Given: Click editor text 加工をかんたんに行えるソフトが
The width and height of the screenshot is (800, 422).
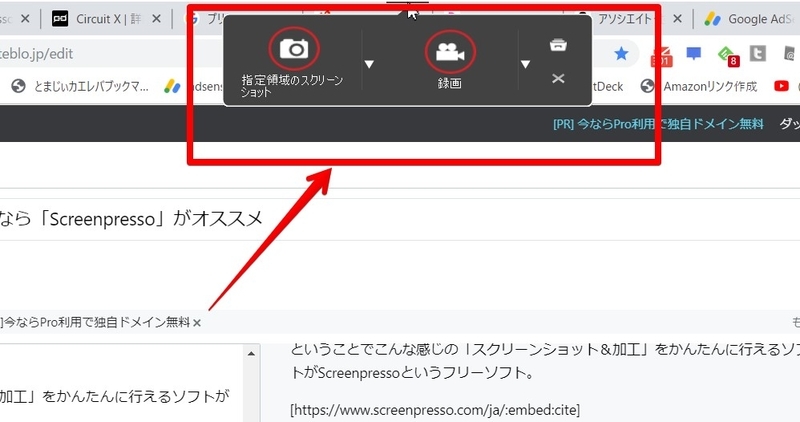Looking at the screenshot, I should tap(114, 396).
